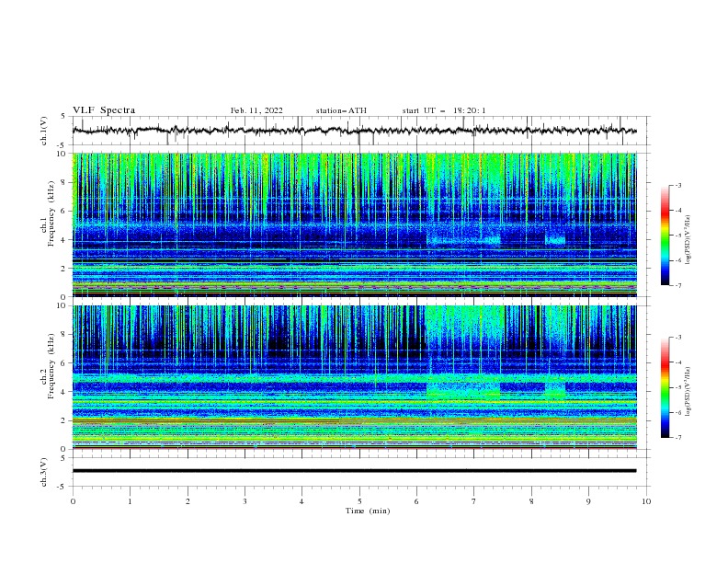The height and width of the screenshot is (563, 728).
Task: Click the "station=ATH" header label
Action: pos(341,110)
